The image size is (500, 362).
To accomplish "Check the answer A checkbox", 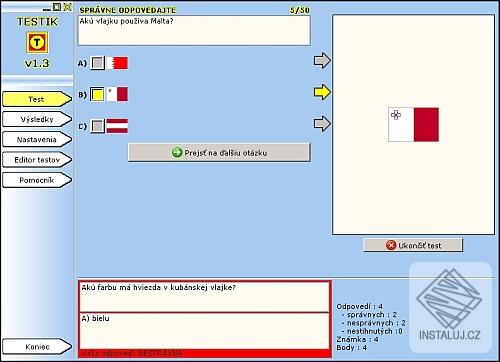I will [x=97, y=63].
